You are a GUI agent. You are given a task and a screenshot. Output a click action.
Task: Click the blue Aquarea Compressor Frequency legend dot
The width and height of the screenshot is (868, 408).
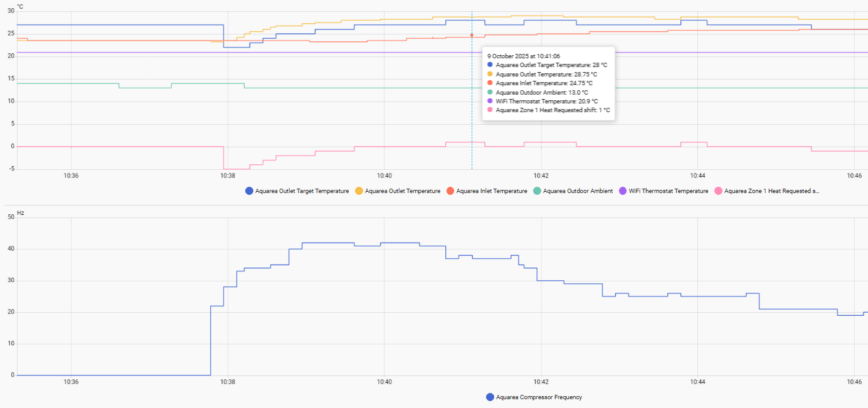pos(490,397)
